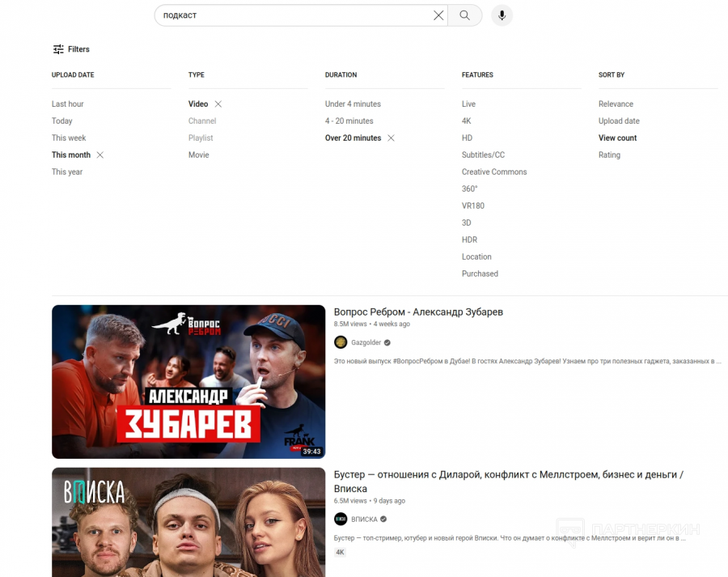This screenshot has height=577, width=728.
Task: Open the Александр Зубарев video thumbnail
Action: (188, 382)
